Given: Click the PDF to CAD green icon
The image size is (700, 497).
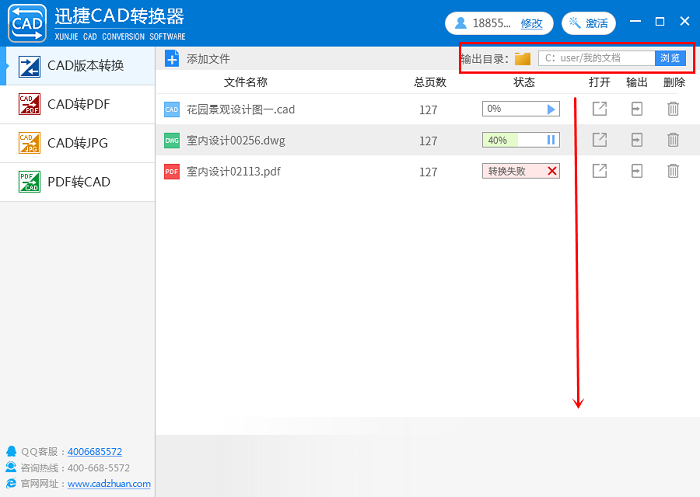Looking at the screenshot, I should point(29,182).
